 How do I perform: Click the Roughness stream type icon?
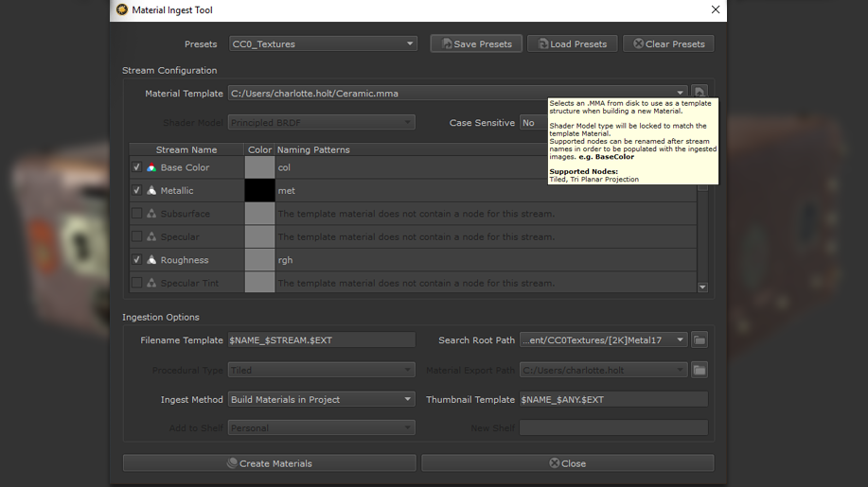click(151, 260)
